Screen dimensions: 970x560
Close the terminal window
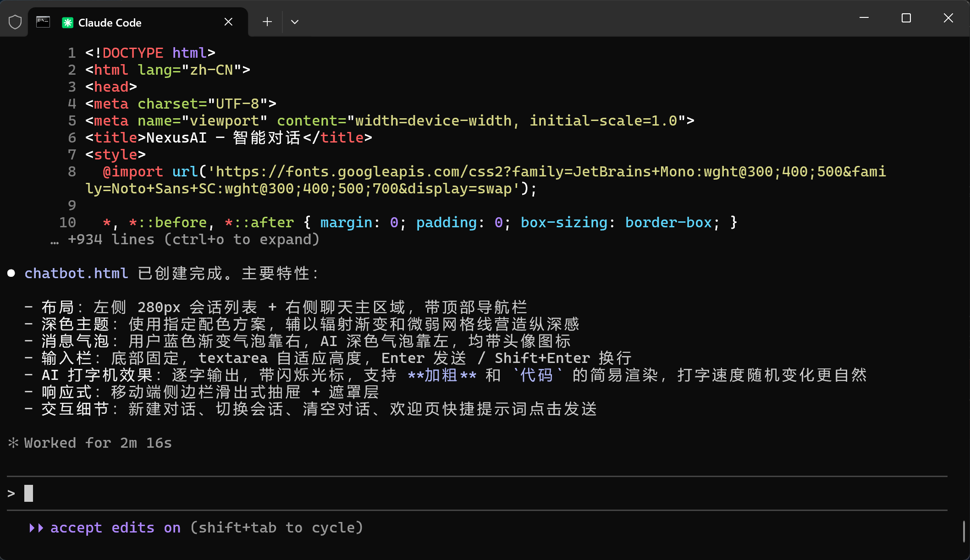(x=948, y=18)
